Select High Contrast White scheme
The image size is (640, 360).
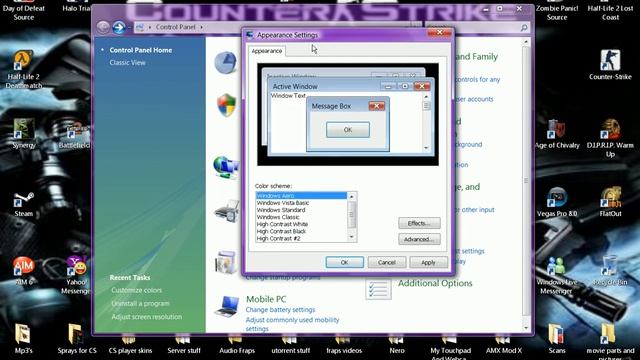[301, 224]
